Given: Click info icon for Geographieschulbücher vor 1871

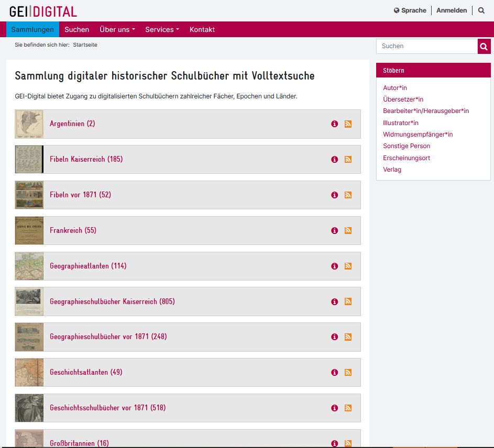Looking at the screenshot, I should (x=335, y=337).
